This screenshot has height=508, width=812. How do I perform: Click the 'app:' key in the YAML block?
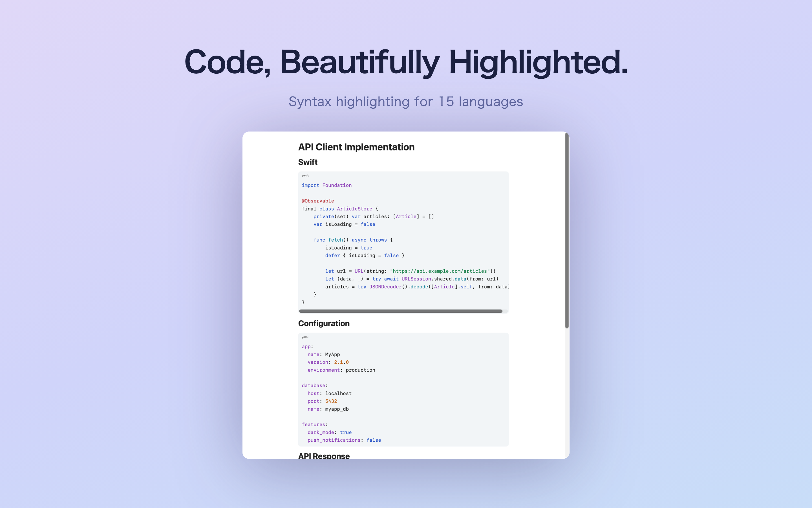tap(307, 347)
